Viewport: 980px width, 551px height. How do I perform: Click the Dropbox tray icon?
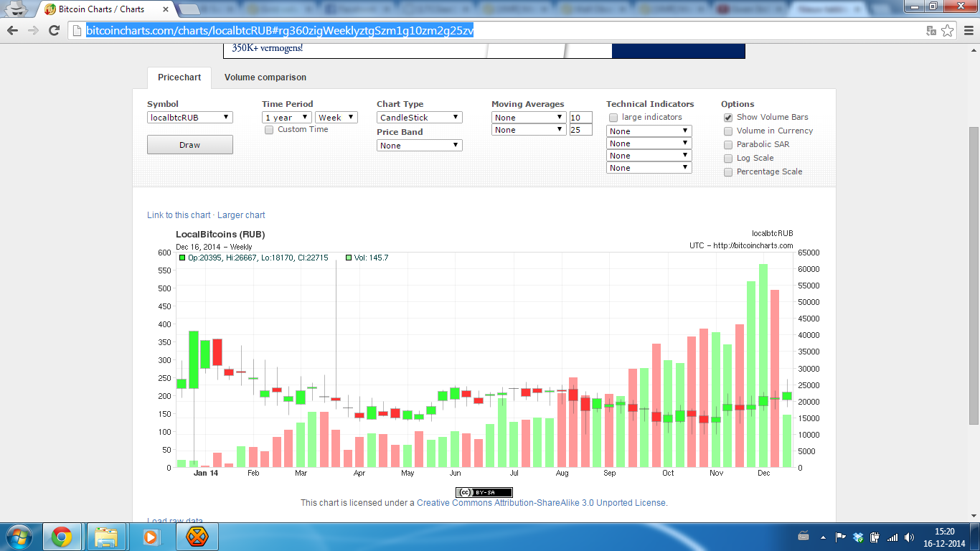pos(857,537)
